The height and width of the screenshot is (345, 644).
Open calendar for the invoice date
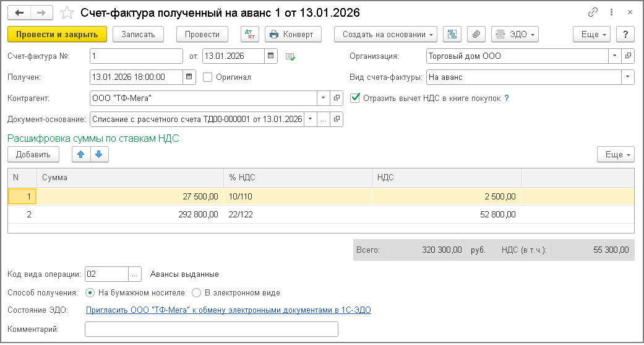(271, 56)
